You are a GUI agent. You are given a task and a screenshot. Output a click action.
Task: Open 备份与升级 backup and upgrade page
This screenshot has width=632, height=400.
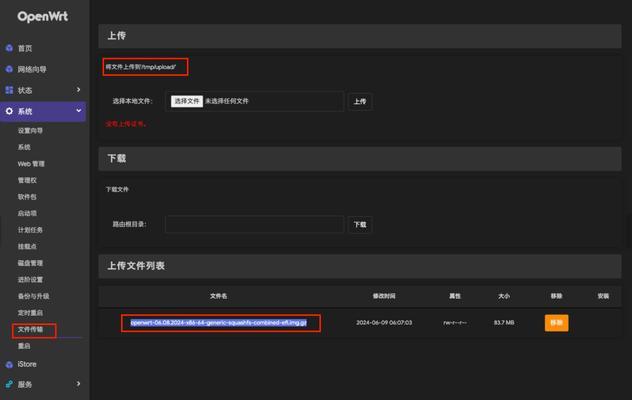(33, 296)
